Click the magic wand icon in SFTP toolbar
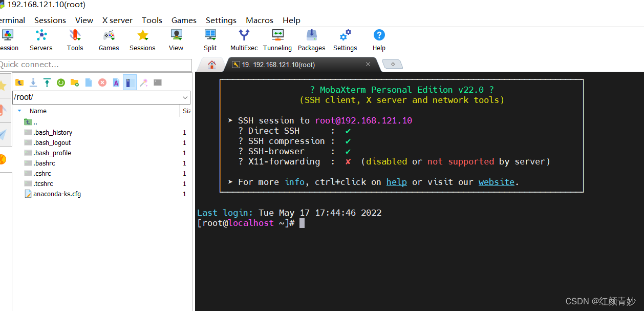The width and height of the screenshot is (644, 311). [144, 82]
